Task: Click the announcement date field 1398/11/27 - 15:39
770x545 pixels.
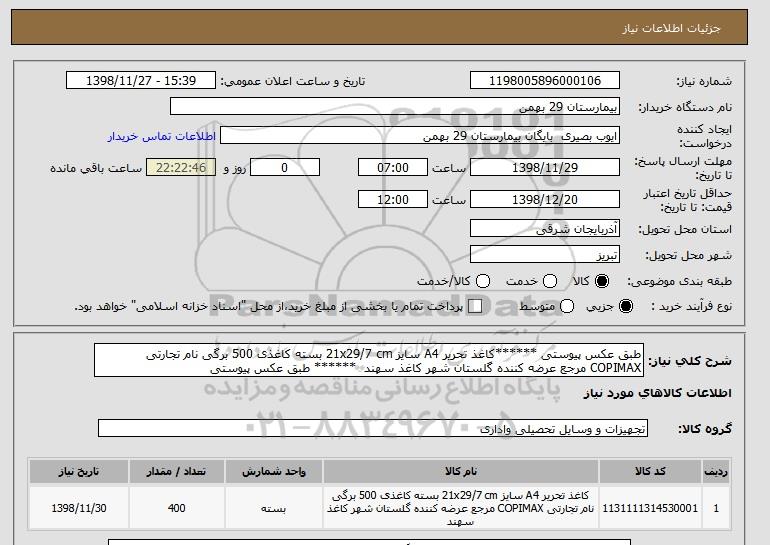Action: coord(141,81)
